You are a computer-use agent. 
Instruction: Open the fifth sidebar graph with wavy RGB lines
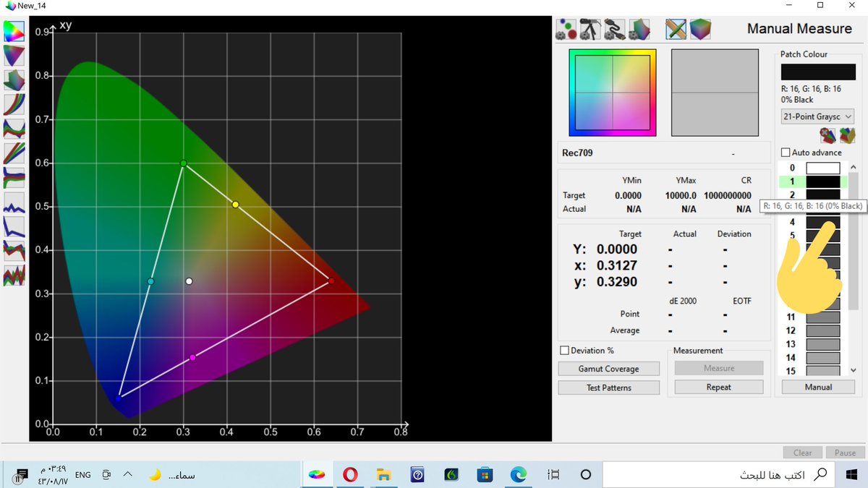tap(14, 129)
